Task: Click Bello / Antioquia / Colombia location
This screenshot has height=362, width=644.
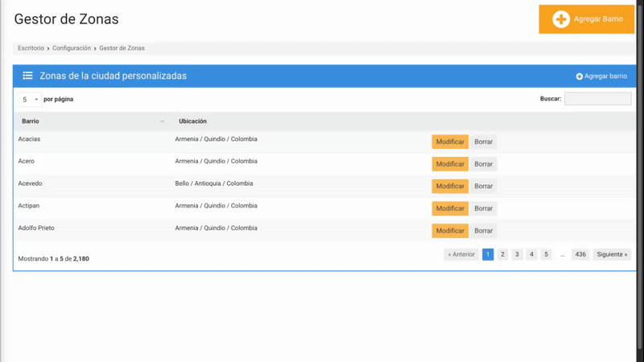Action: 214,183
